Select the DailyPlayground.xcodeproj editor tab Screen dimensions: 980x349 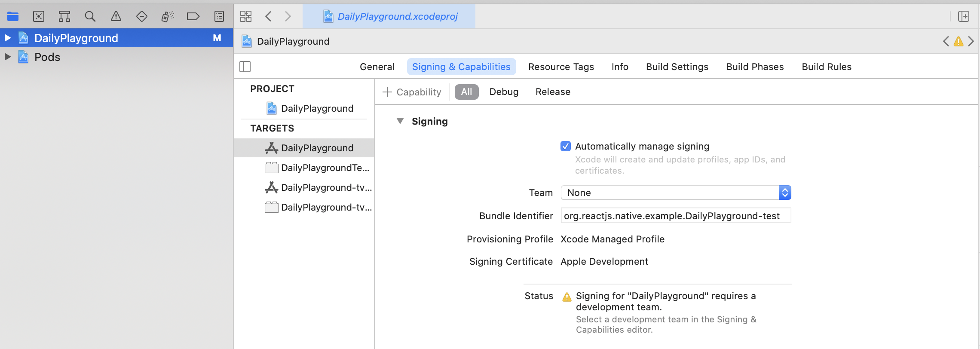pos(389,16)
